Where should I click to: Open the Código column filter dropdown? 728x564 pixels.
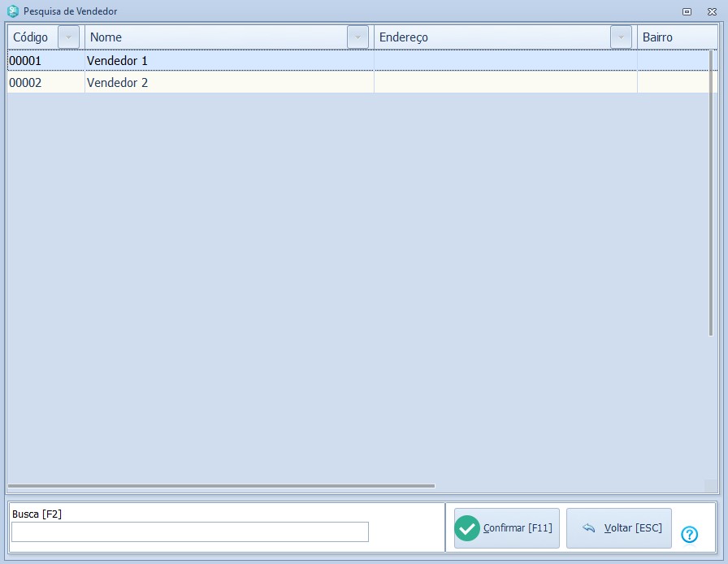(69, 37)
